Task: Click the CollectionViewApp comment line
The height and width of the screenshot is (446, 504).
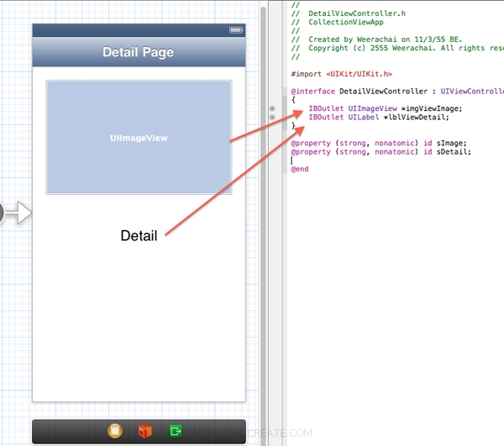Action: click(x=337, y=22)
